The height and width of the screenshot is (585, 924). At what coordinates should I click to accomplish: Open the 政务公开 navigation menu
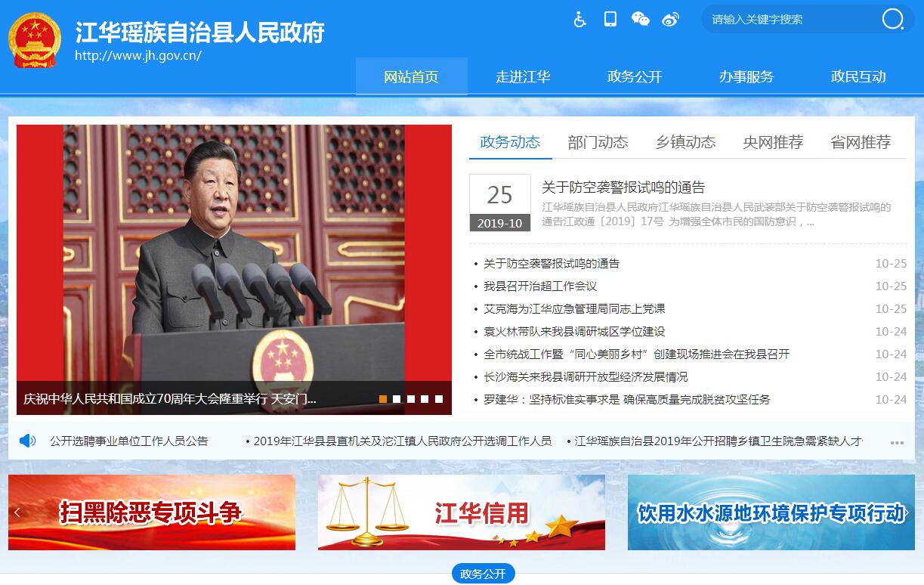click(x=635, y=76)
